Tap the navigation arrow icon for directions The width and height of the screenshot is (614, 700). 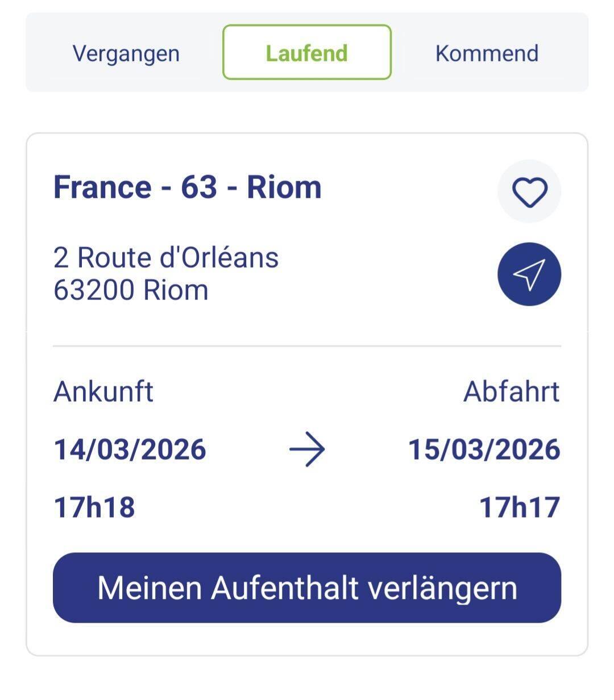coord(529,274)
